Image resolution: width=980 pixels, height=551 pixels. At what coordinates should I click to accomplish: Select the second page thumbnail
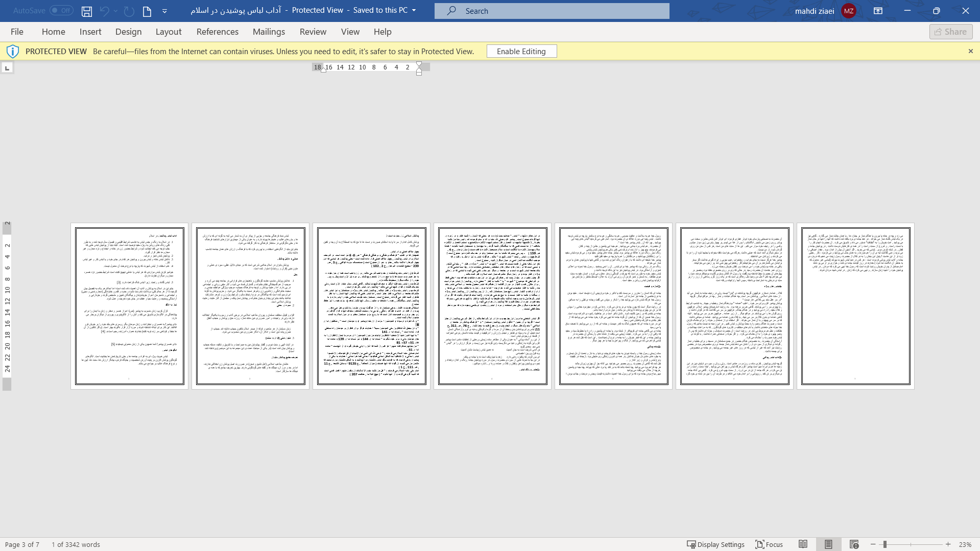point(250,306)
